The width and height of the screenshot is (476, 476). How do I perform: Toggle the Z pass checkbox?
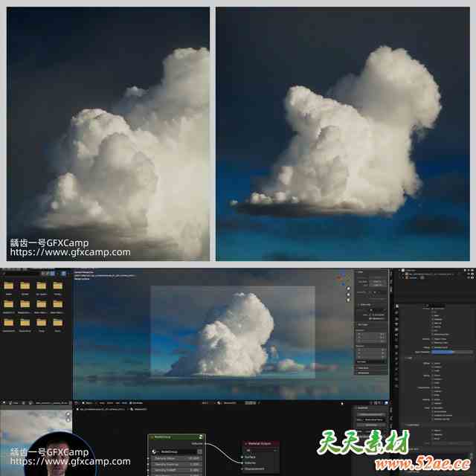point(433,312)
